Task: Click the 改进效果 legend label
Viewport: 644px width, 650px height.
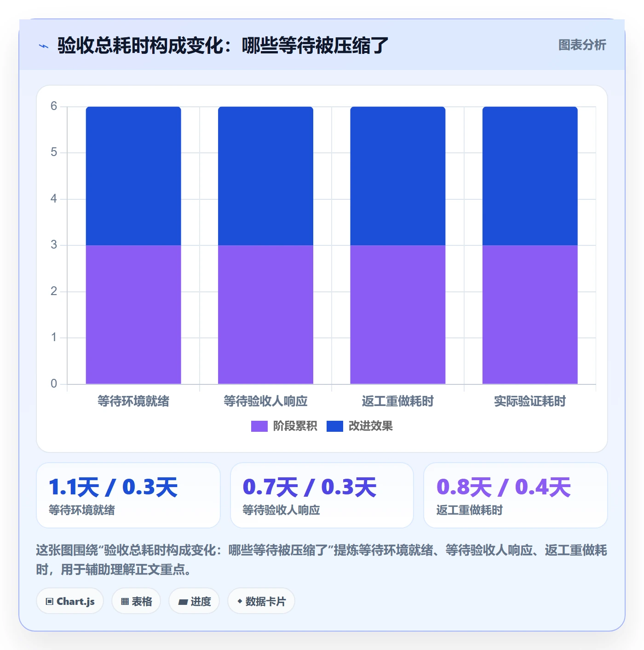Action: [x=370, y=426]
